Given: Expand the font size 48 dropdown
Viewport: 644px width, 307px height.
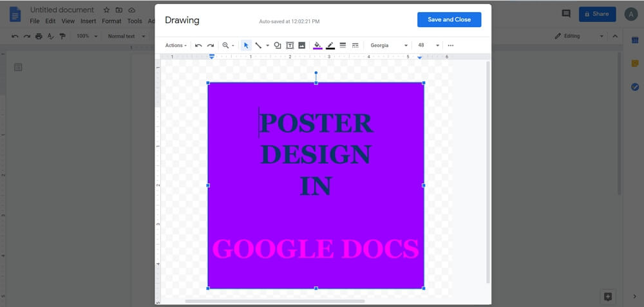Looking at the screenshot, I should [428, 46].
